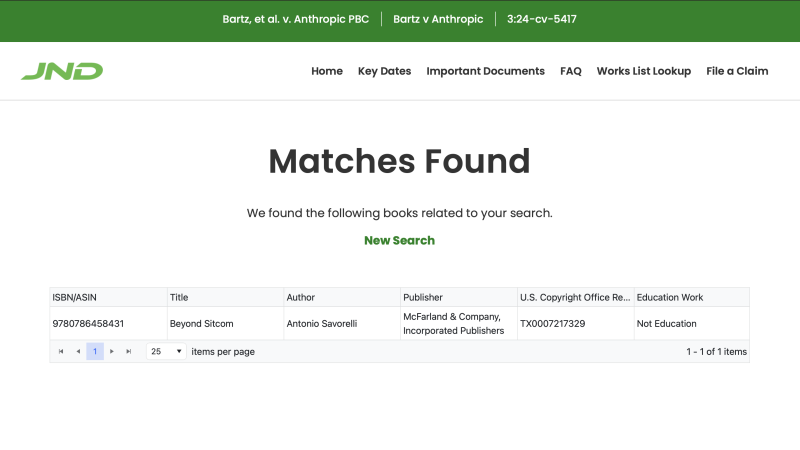Image resolution: width=800 pixels, height=450 pixels.
Task: Open Works List Lookup
Action: pyautogui.click(x=644, y=71)
